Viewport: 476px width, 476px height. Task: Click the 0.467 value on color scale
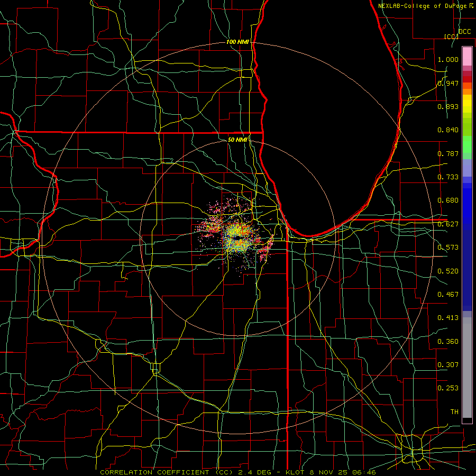[448, 295]
